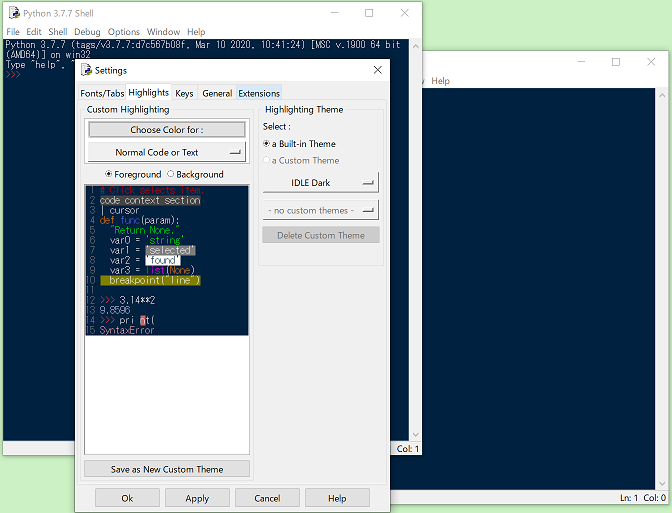Open the Edit menu in Python Shell

pyautogui.click(x=34, y=32)
